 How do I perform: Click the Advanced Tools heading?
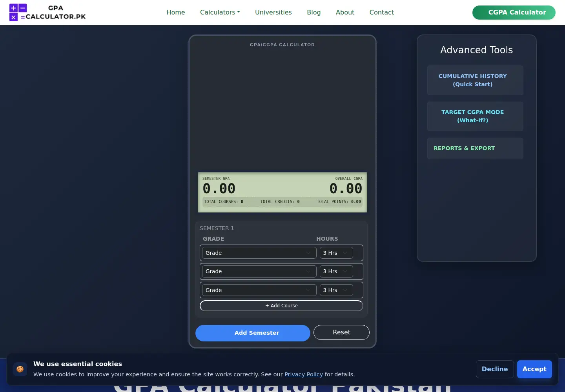(476, 50)
